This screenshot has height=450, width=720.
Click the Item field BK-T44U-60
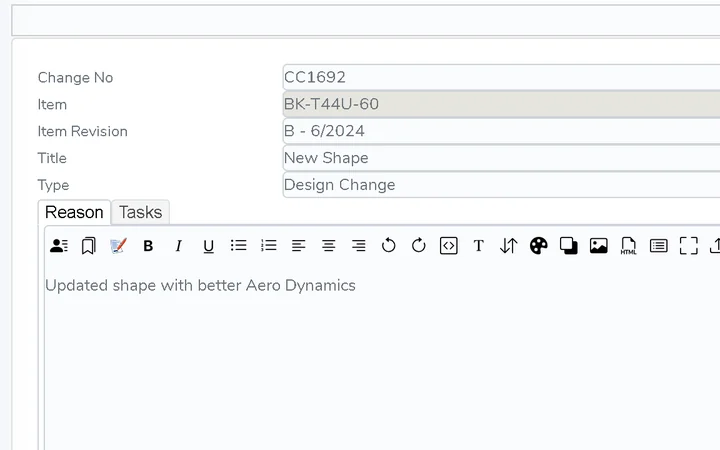point(501,104)
